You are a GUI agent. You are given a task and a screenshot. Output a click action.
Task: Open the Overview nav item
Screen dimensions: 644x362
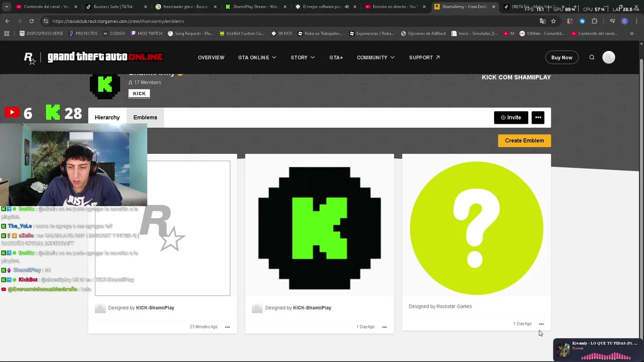(211, 57)
